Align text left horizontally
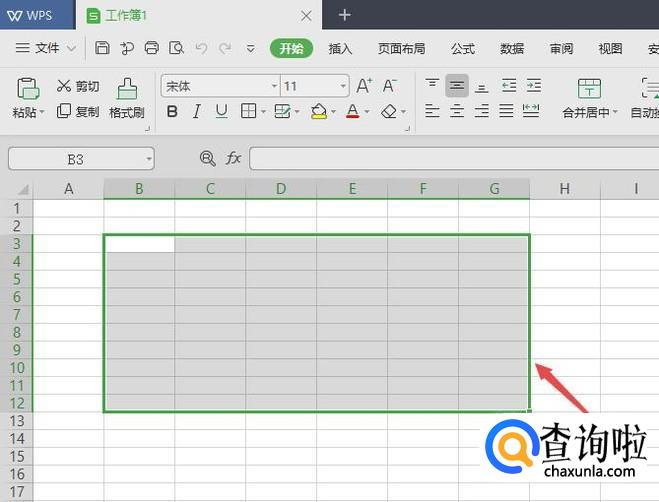Image resolution: width=659 pixels, height=502 pixels. pyautogui.click(x=432, y=111)
